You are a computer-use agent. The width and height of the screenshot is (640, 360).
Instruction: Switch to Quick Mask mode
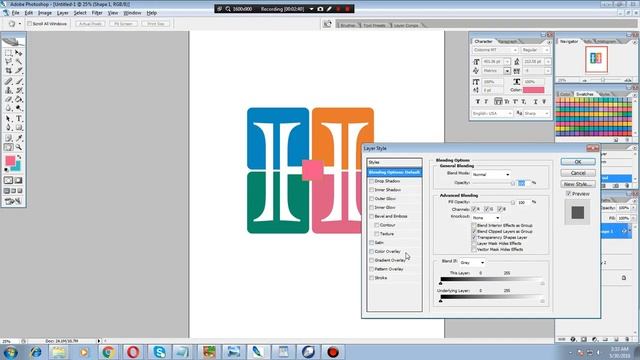[19, 180]
